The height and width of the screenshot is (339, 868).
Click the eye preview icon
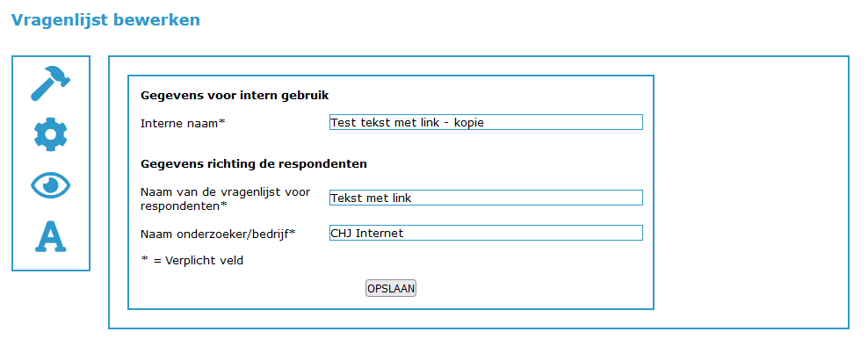[x=50, y=185]
